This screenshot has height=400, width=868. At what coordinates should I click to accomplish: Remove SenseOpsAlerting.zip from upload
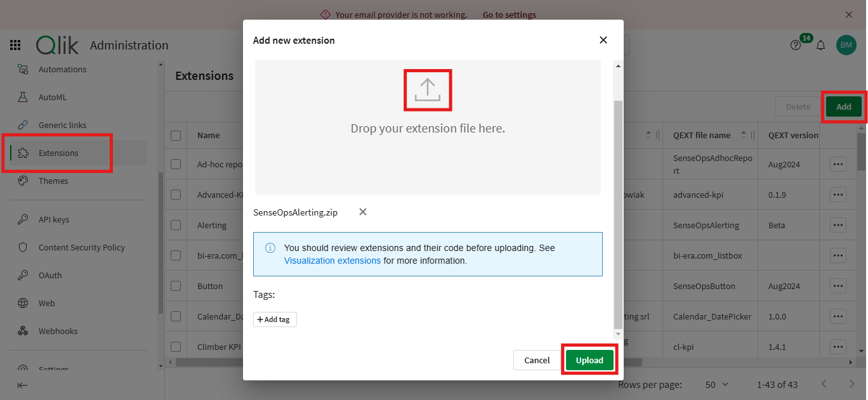(362, 212)
